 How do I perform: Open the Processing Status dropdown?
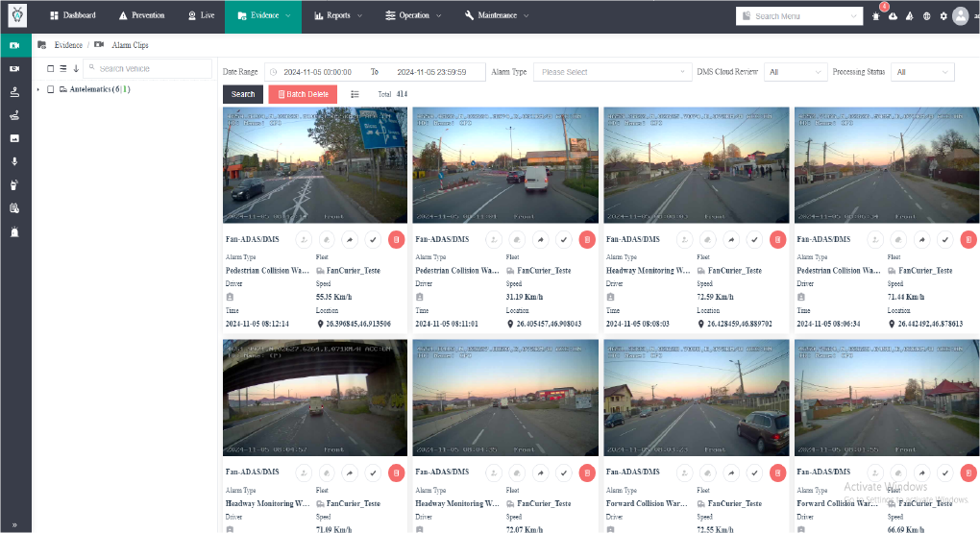[921, 72]
